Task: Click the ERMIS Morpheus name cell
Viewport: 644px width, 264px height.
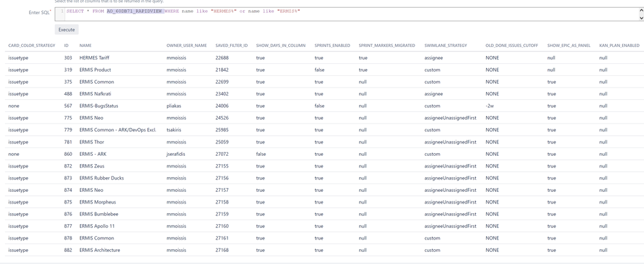Action: [x=98, y=202]
